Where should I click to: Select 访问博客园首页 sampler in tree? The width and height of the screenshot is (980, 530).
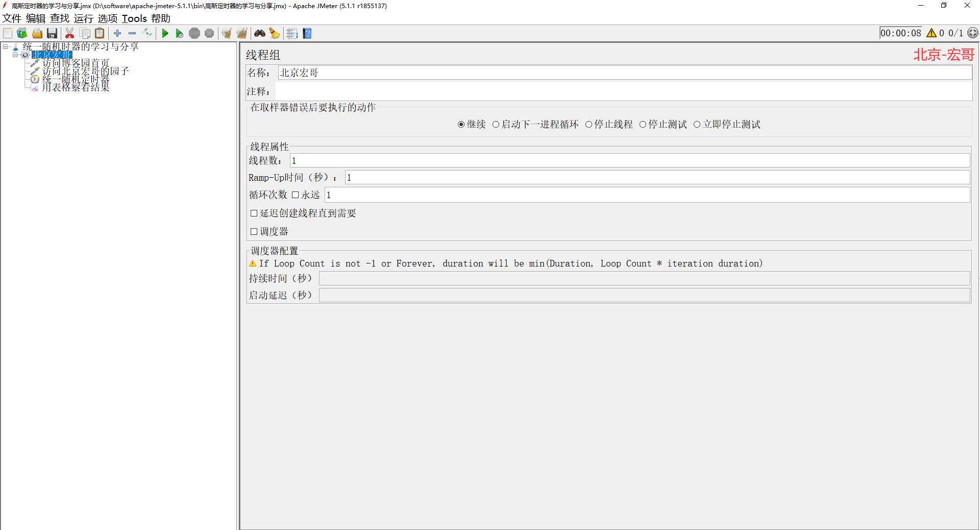click(x=76, y=63)
